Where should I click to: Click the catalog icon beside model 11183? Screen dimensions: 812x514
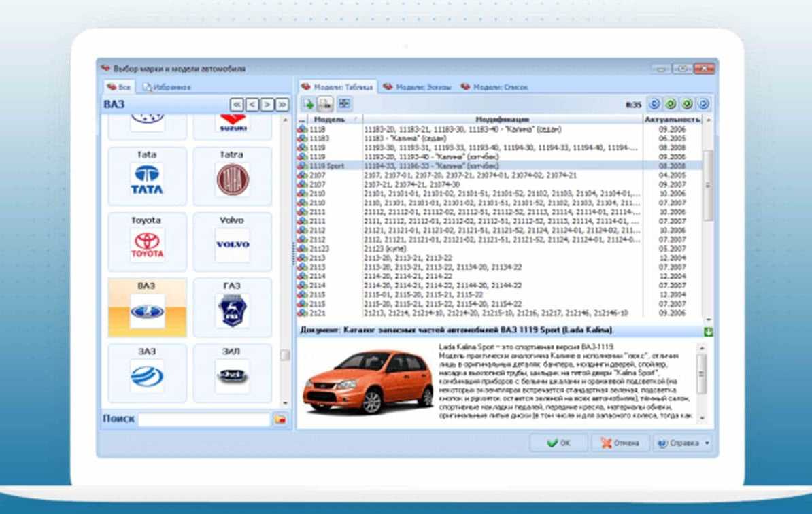[303, 139]
